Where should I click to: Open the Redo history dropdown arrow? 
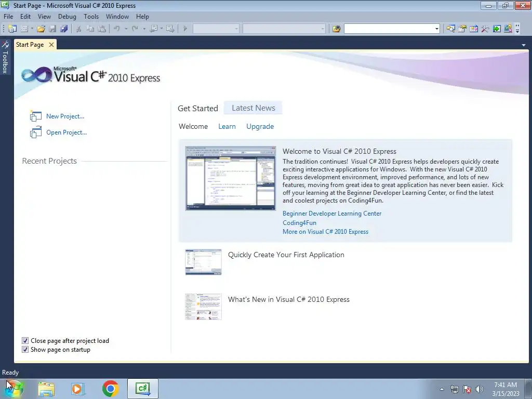point(144,29)
